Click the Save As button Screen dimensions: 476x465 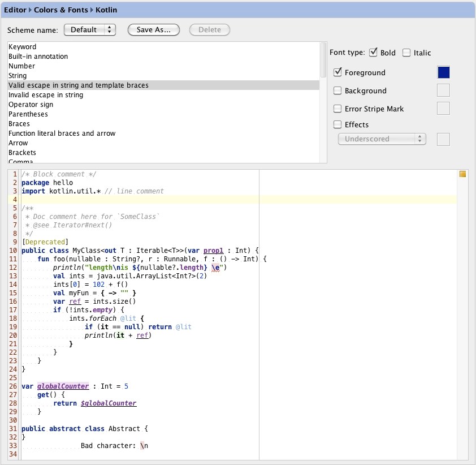153,30
